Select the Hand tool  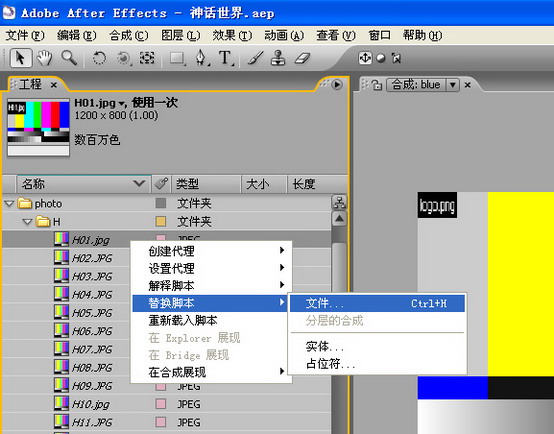pos(44,58)
